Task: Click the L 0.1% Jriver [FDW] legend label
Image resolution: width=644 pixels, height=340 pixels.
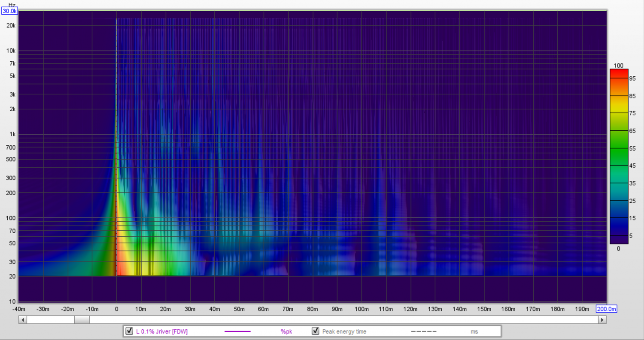Action: point(162,331)
